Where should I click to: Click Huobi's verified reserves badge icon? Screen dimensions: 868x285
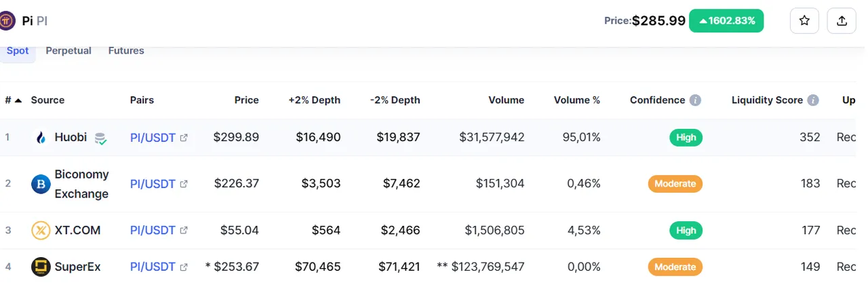pos(100,138)
